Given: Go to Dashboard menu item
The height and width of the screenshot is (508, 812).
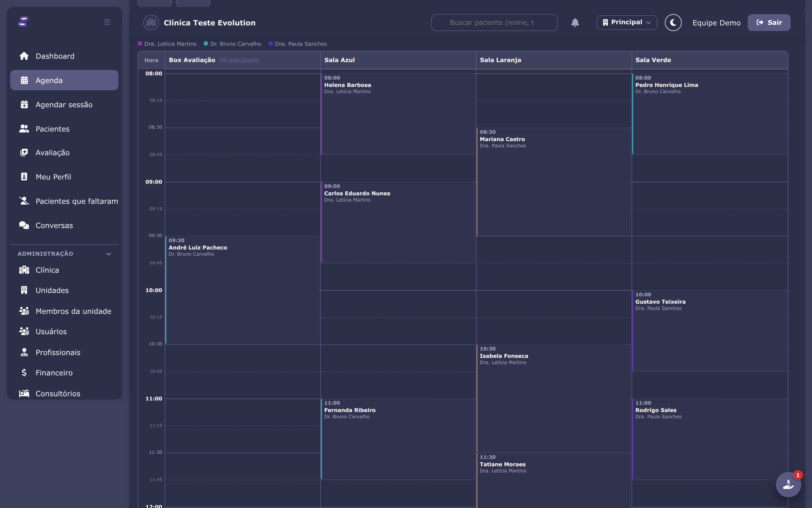Looking at the screenshot, I should coord(64,56).
